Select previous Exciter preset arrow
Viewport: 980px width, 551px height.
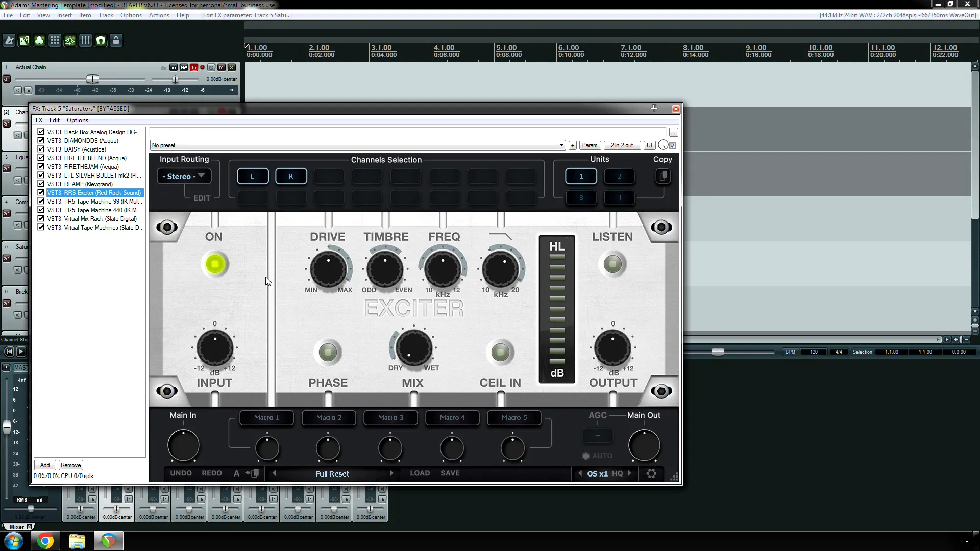pos(275,473)
